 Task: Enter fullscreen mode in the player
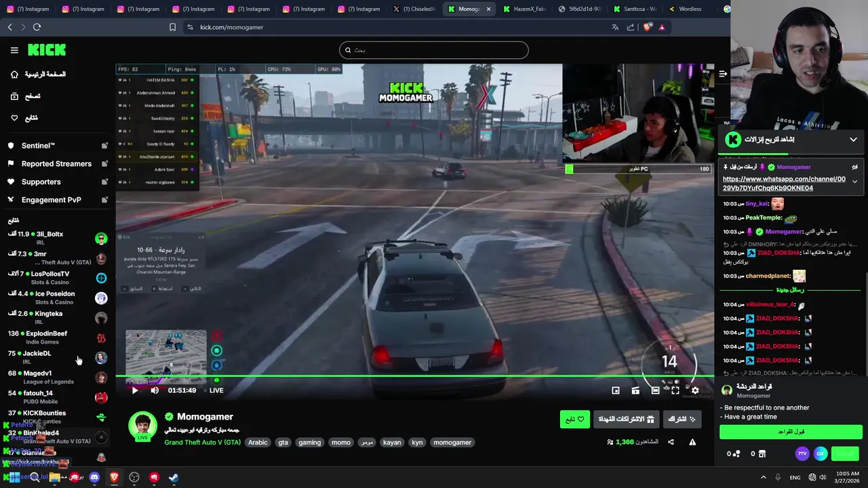pos(675,390)
